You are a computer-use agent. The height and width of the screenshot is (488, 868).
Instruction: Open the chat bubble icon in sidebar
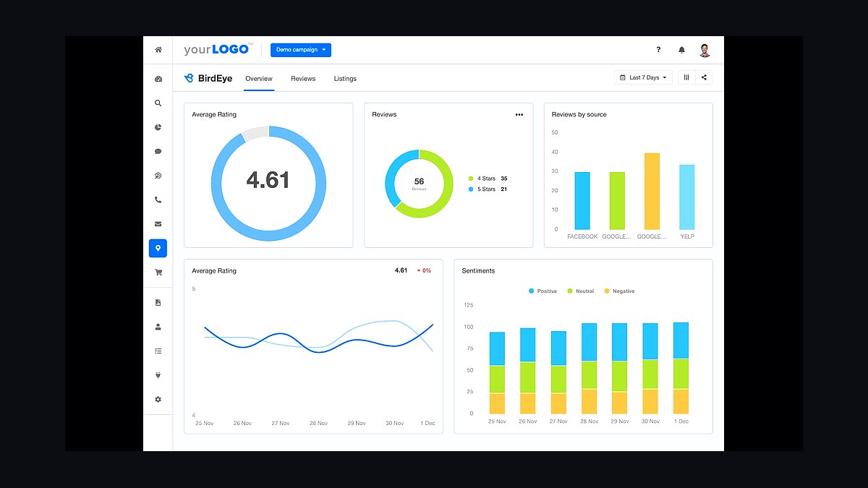(x=158, y=152)
